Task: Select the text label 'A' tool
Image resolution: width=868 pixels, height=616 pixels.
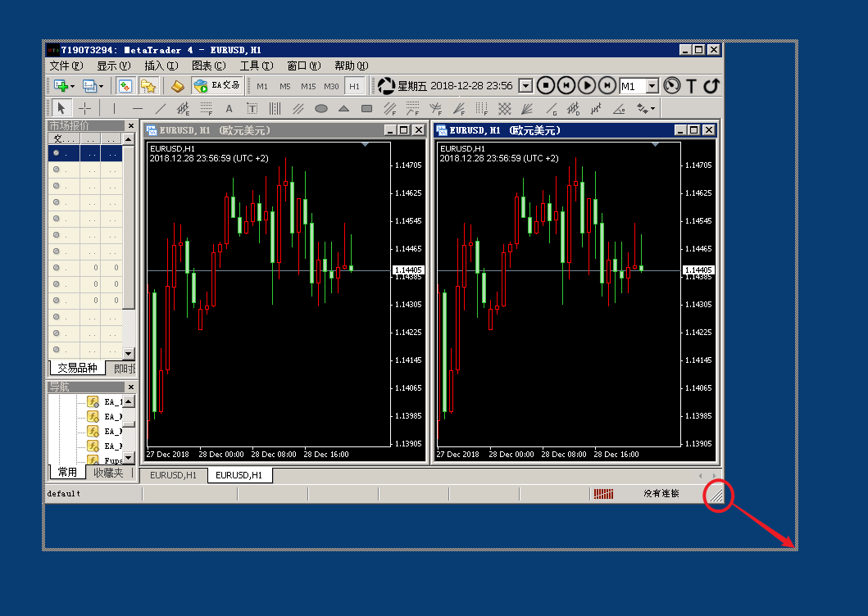Action: (x=229, y=108)
